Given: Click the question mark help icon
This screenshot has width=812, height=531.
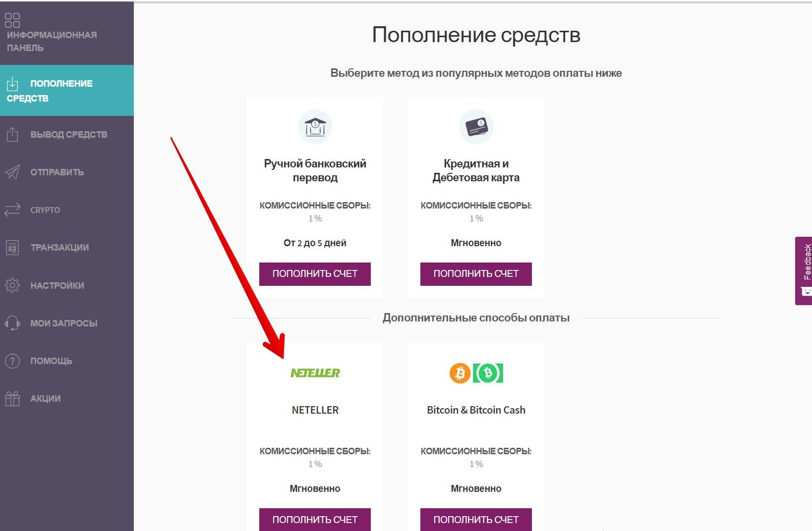Looking at the screenshot, I should point(12,361).
